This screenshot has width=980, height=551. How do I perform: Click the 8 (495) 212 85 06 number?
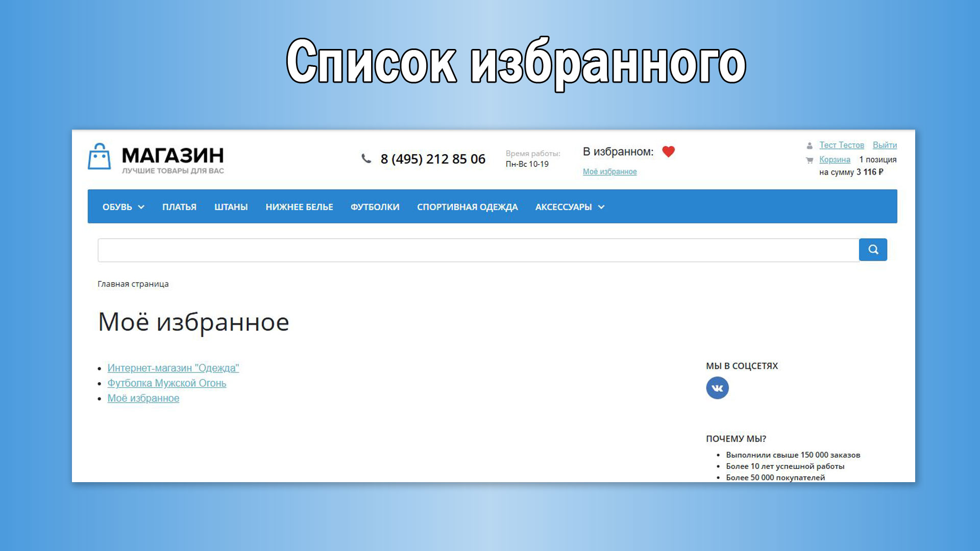tap(433, 159)
